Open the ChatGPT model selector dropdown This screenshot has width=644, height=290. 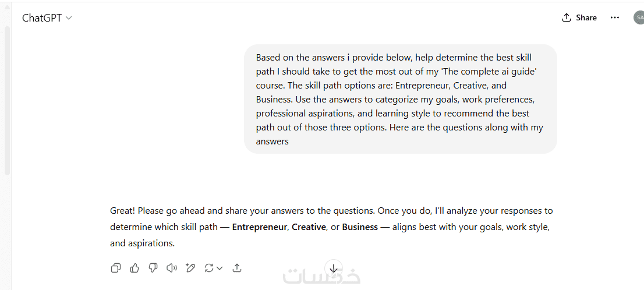pyautogui.click(x=47, y=17)
